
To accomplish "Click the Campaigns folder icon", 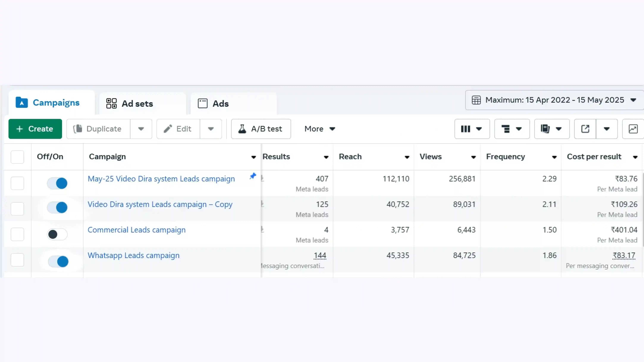I will tap(22, 102).
